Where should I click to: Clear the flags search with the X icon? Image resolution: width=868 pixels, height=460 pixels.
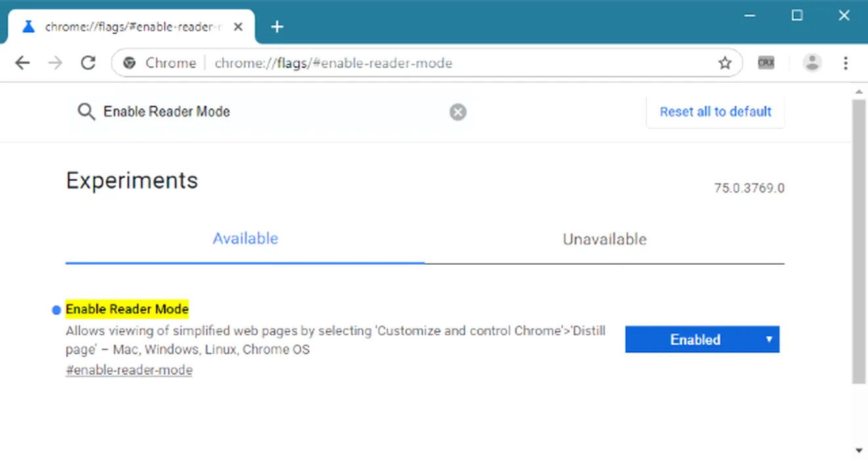458,112
